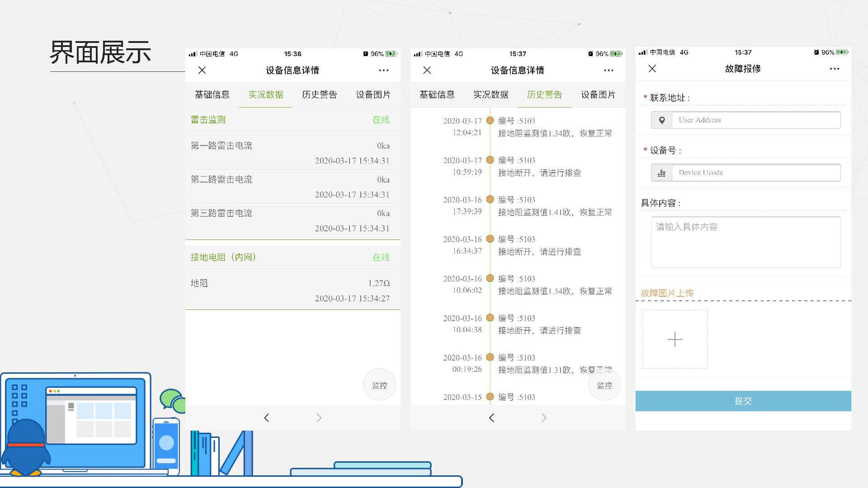Tap the round 监控 button on 实况数据 screen
This screenshot has width=868, height=488.
[x=379, y=385]
